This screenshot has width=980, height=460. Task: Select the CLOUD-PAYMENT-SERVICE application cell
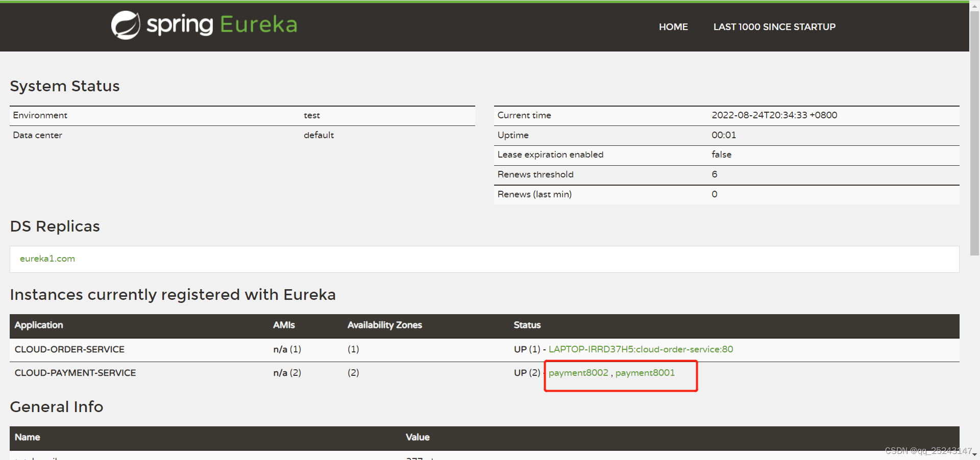click(x=75, y=373)
